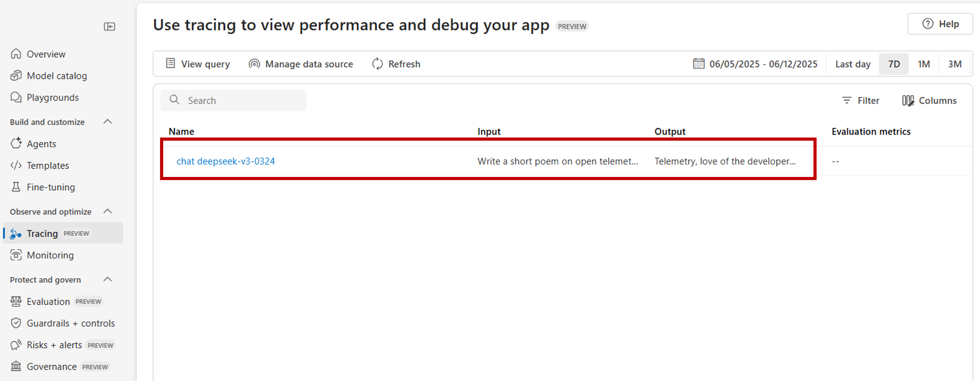Screen dimensions: 980x381
Task: Open the Model catalog
Action: (x=57, y=76)
